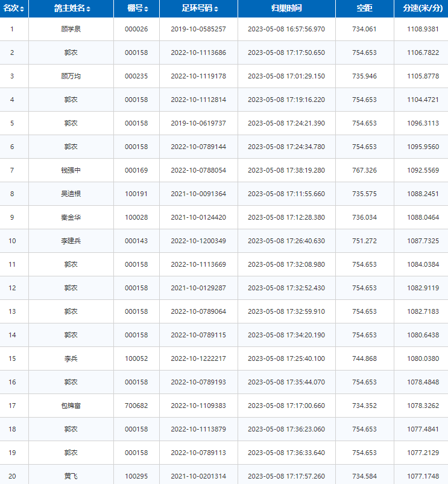The height and width of the screenshot is (484, 448).
Task: Select ring number 2022-10-1222217
Action: (x=198, y=358)
